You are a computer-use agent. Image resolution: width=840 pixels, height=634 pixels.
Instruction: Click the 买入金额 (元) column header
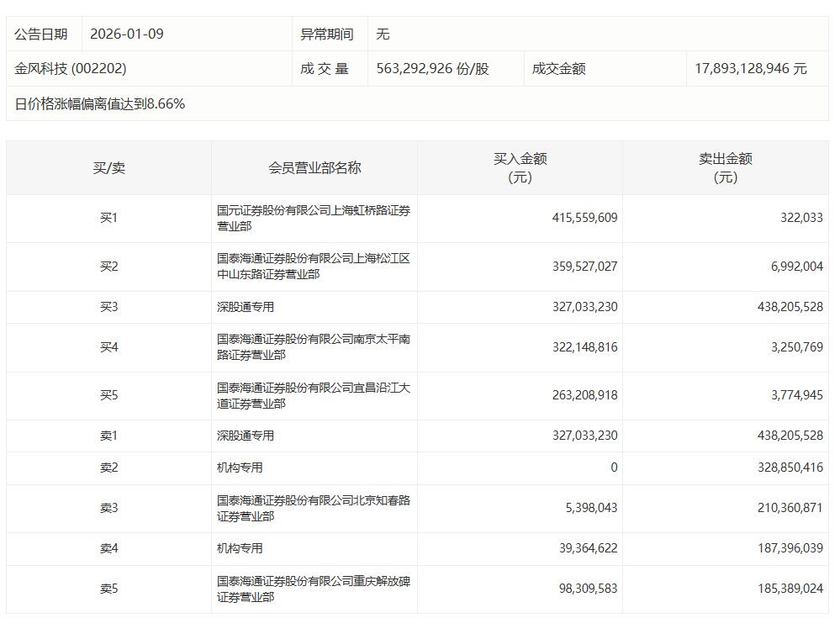pyautogui.click(x=520, y=168)
